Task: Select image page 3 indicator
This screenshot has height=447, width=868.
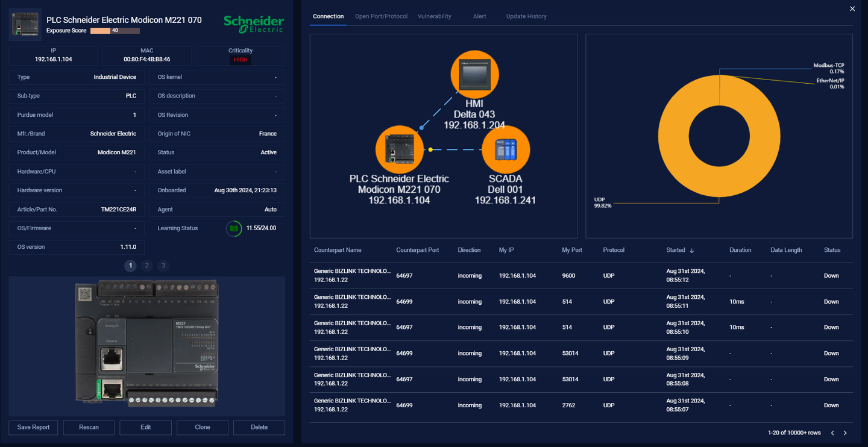Action: click(163, 266)
